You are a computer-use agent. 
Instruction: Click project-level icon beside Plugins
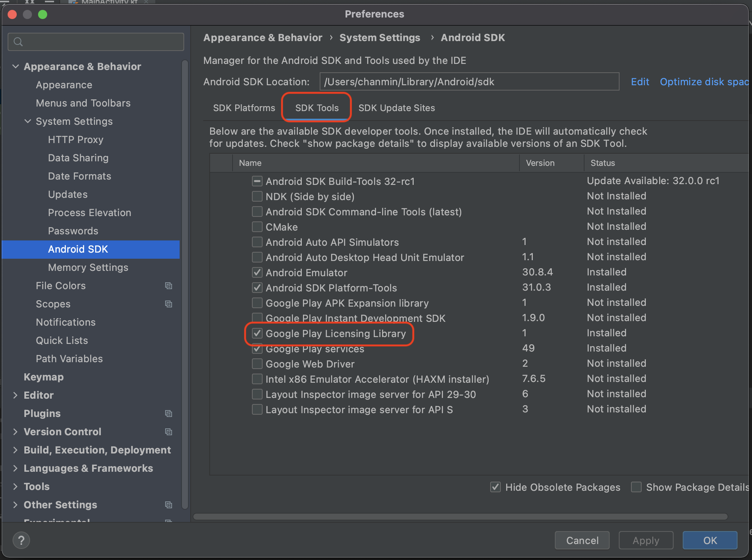168,414
